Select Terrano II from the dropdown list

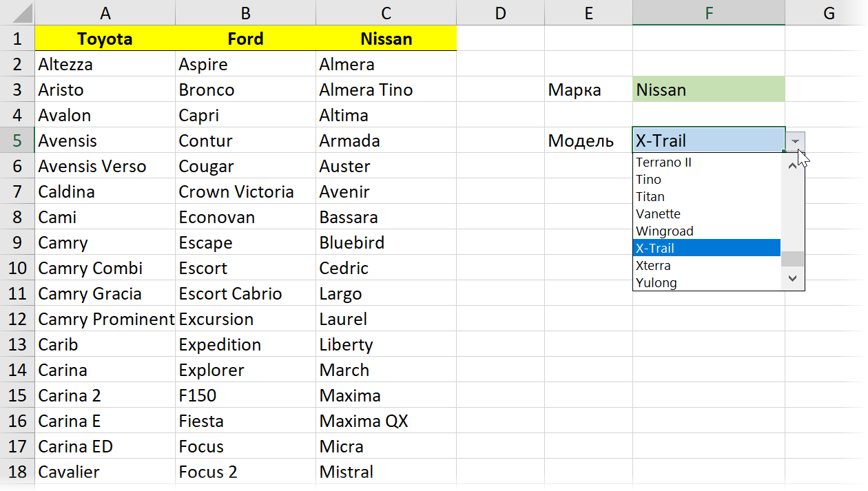(664, 163)
